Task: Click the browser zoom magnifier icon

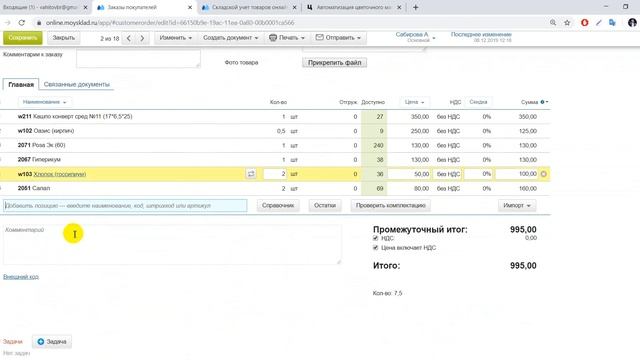Action: [x=553, y=23]
